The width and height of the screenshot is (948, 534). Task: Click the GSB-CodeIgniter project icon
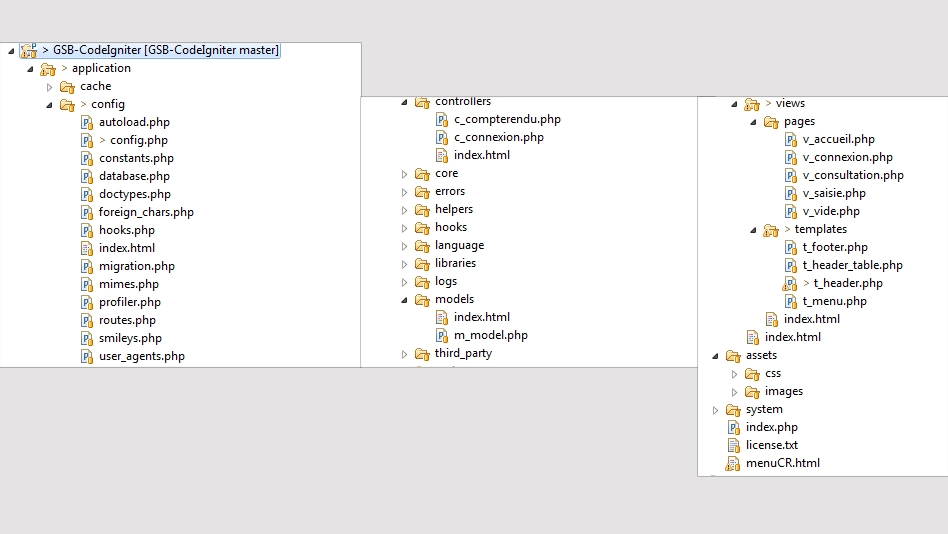click(x=28, y=50)
